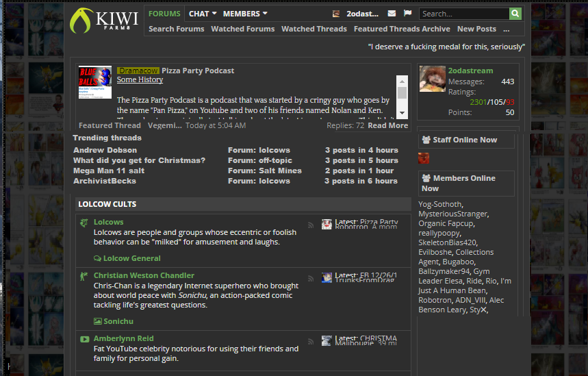Click the latest poster avatar in Chandler row
Image resolution: width=588 pixels, height=376 pixels.
327,277
